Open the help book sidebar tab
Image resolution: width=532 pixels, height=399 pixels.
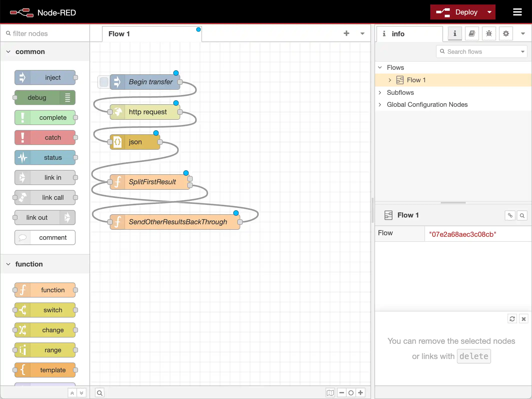tap(472, 33)
